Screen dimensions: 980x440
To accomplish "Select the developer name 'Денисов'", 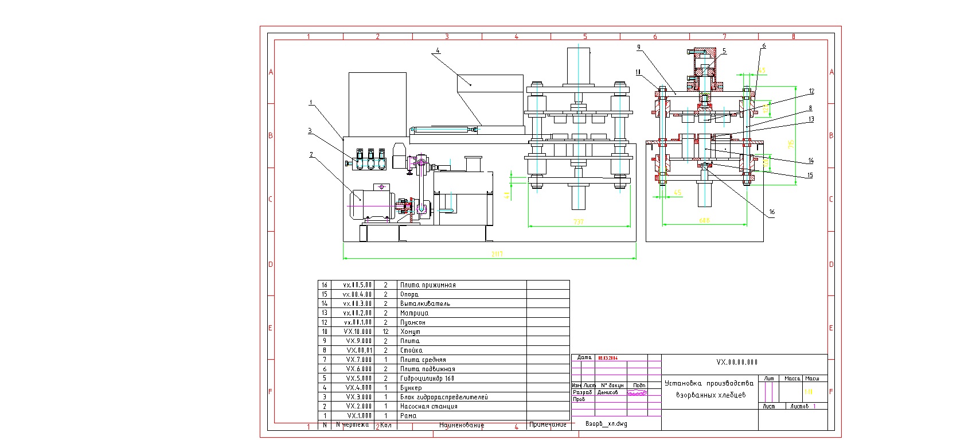I will [608, 392].
